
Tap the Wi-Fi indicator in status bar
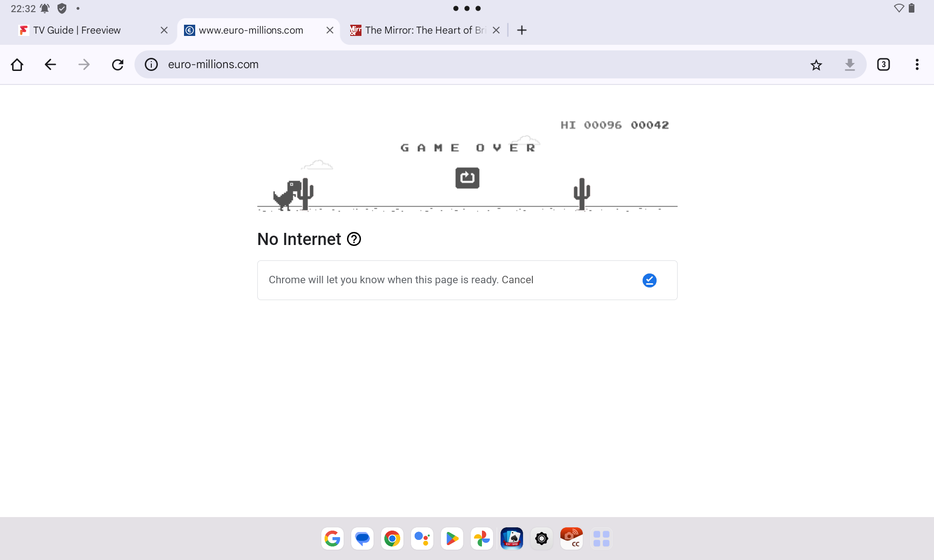(899, 8)
